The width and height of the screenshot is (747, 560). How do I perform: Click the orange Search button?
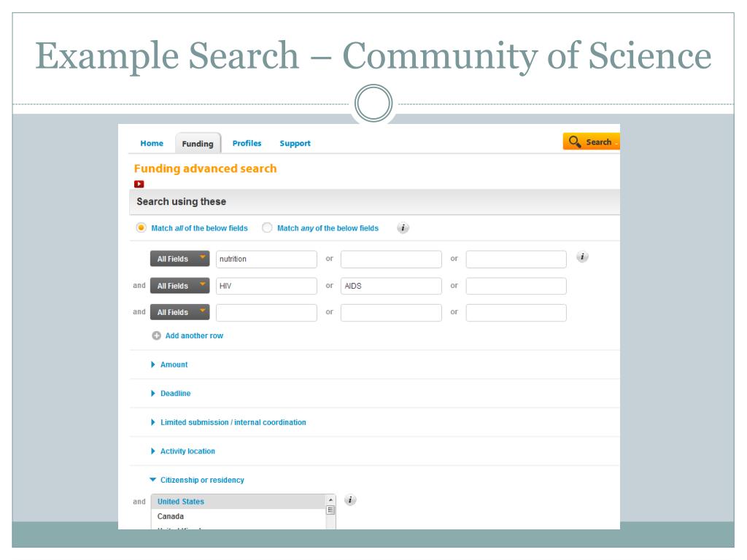[591, 142]
